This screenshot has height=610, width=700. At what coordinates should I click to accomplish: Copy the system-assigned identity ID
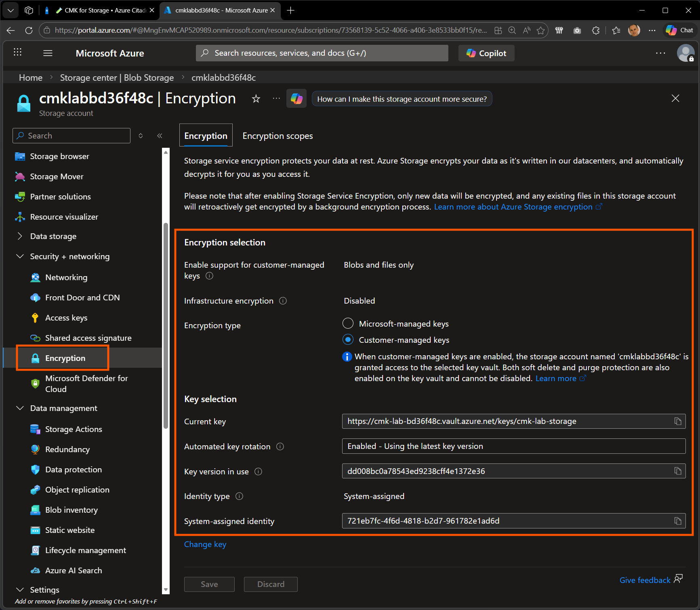(678, 521)
